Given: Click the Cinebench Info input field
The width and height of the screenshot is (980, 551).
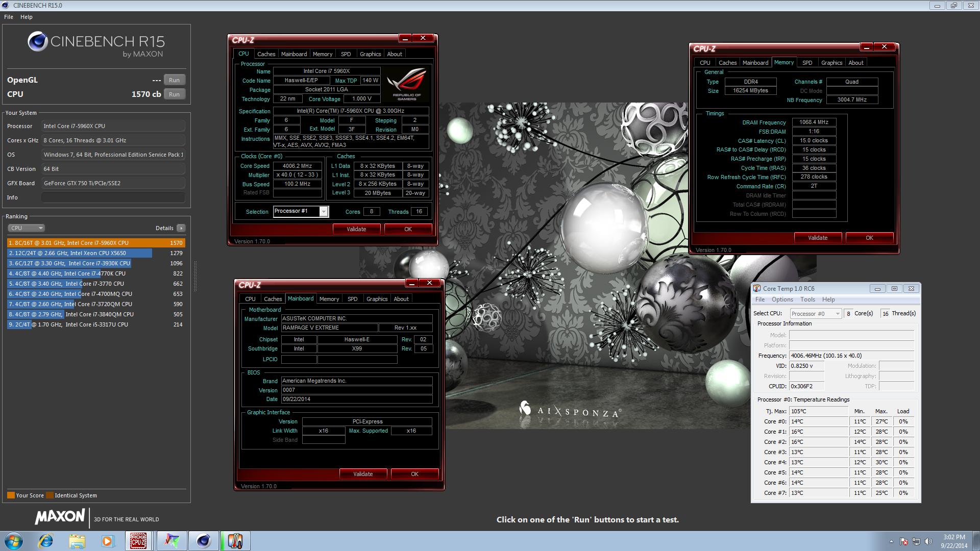Looking at the screenshot, I should pos(113,197).
